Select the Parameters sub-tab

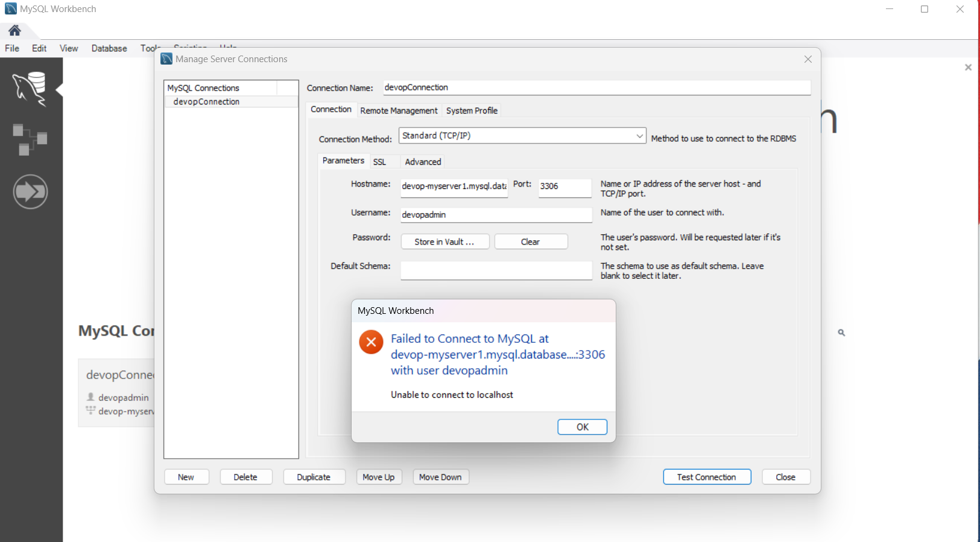[343, 161]
